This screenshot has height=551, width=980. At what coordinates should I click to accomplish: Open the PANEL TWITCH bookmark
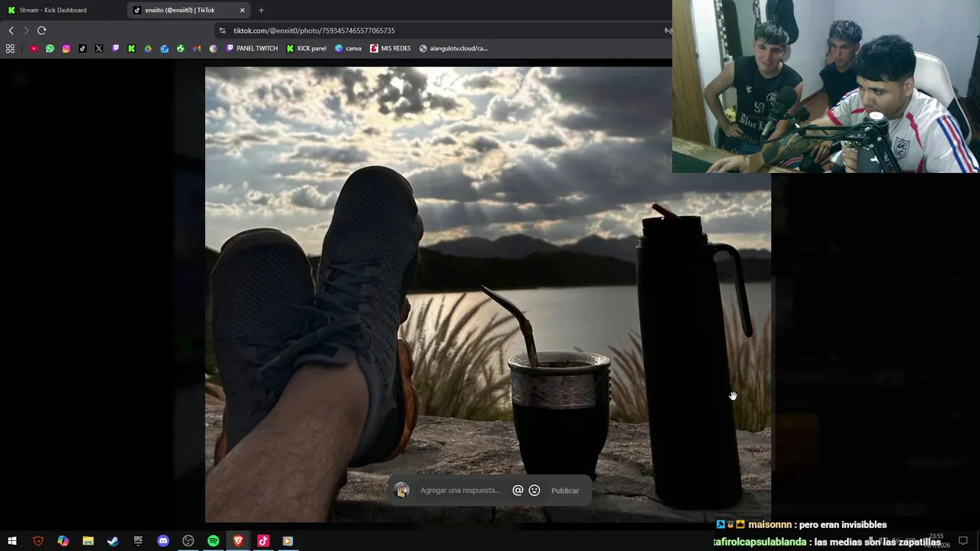[252, 48]
